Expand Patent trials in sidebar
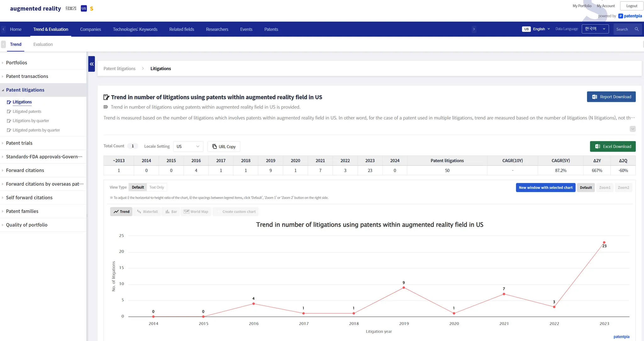The image size is (644, 341). (x=19, y=143)
